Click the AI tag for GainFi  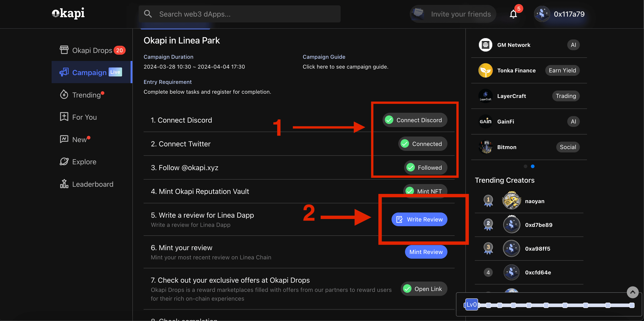573,121
